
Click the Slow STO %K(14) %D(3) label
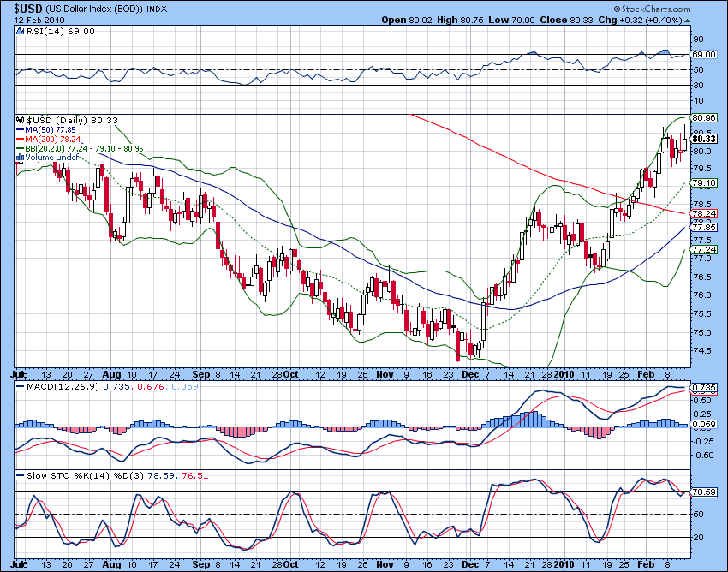(x=86, y=475)
